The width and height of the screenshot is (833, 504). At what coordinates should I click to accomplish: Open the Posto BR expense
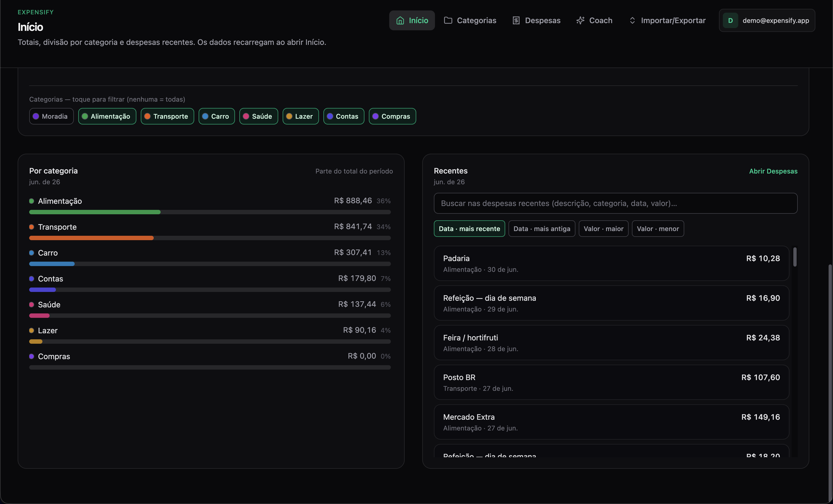point(612,382)
